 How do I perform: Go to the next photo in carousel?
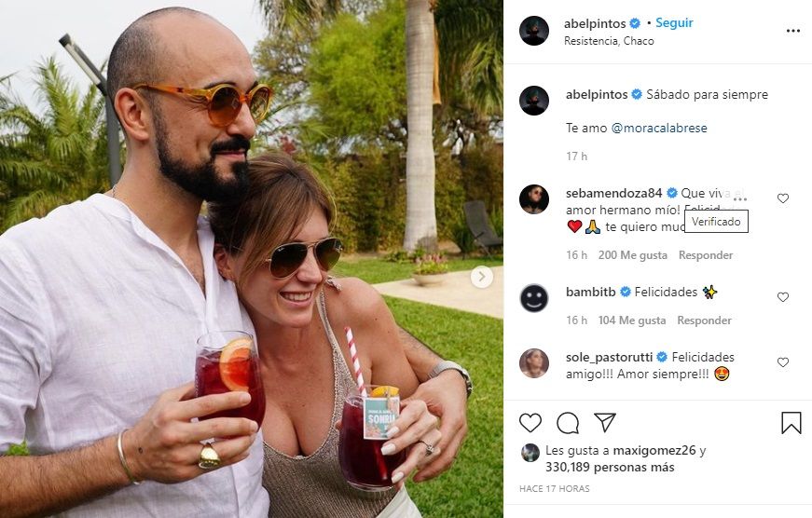pos(482,277)
